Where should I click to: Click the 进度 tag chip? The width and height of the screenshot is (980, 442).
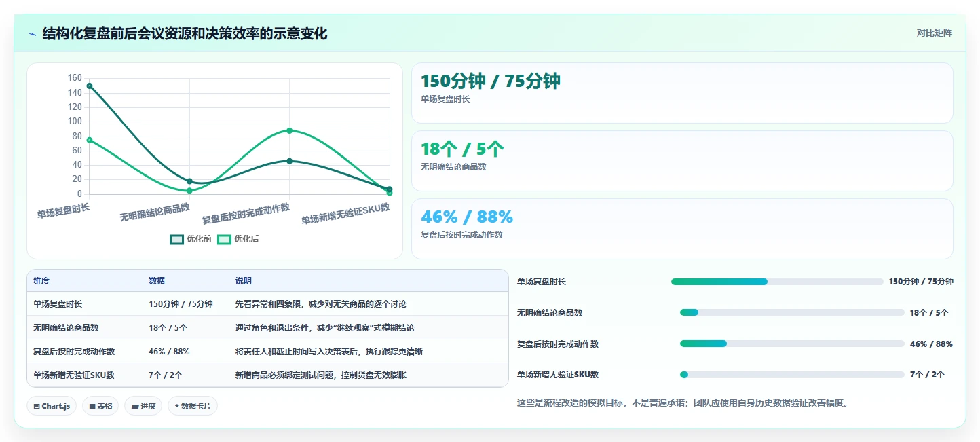(143, 406)
